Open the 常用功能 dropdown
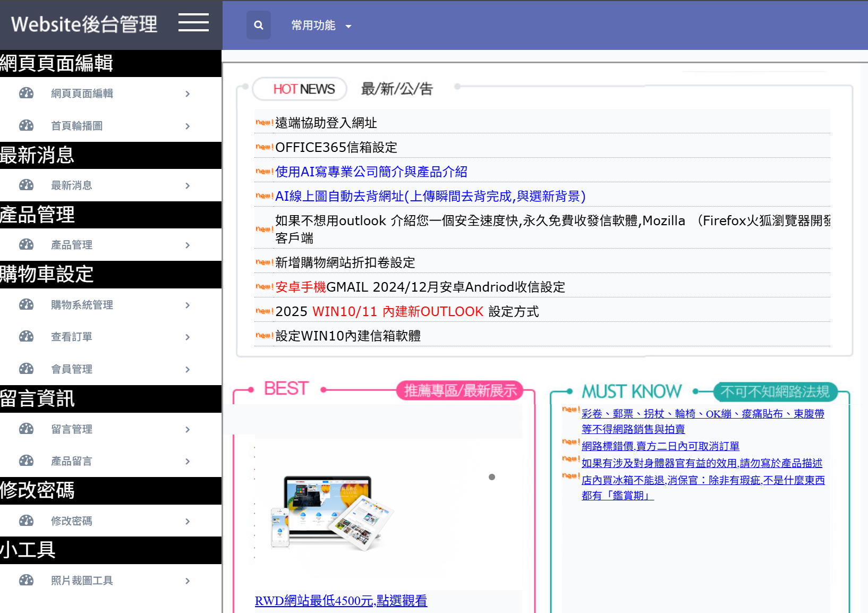 [321, 25]
